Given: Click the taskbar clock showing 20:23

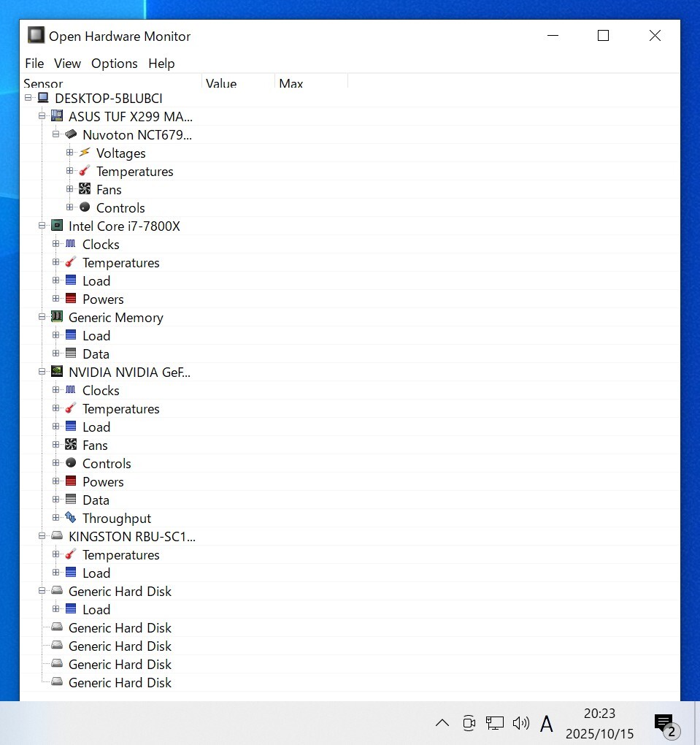Looking at the screenshot, I should (x=599, y=724).
